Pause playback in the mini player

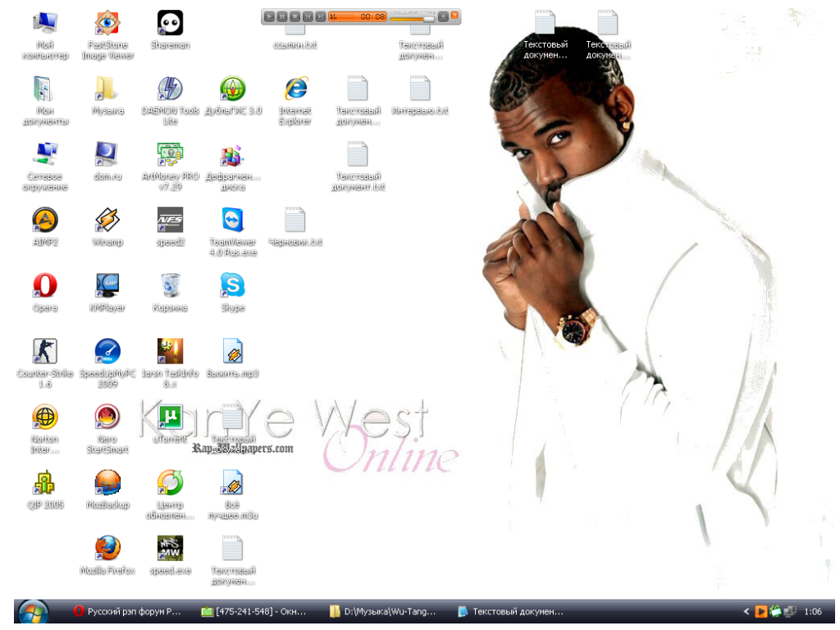coord(282,16)
